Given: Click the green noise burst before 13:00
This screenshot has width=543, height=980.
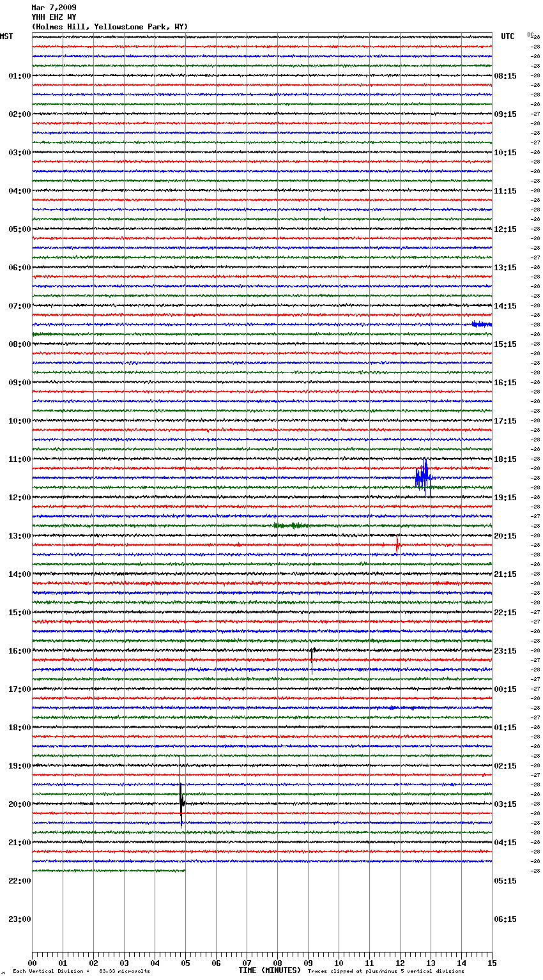Looking at the screenshot, I should point(291,526).
